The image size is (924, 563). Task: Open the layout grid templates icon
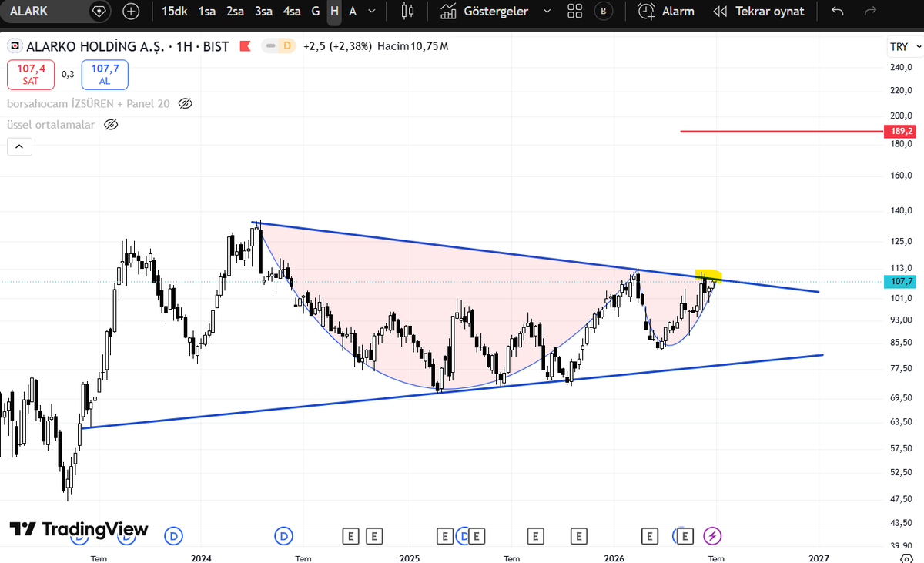[x=574, y=12]
